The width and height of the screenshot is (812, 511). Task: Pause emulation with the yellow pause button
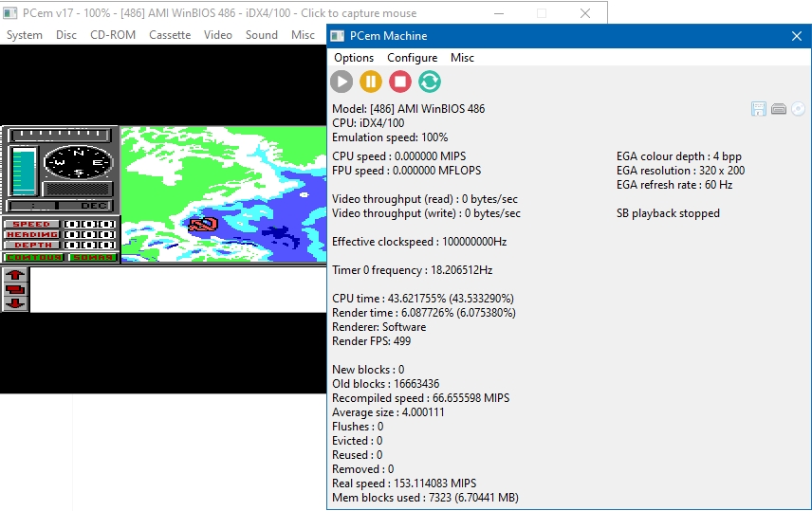(371, 82)
